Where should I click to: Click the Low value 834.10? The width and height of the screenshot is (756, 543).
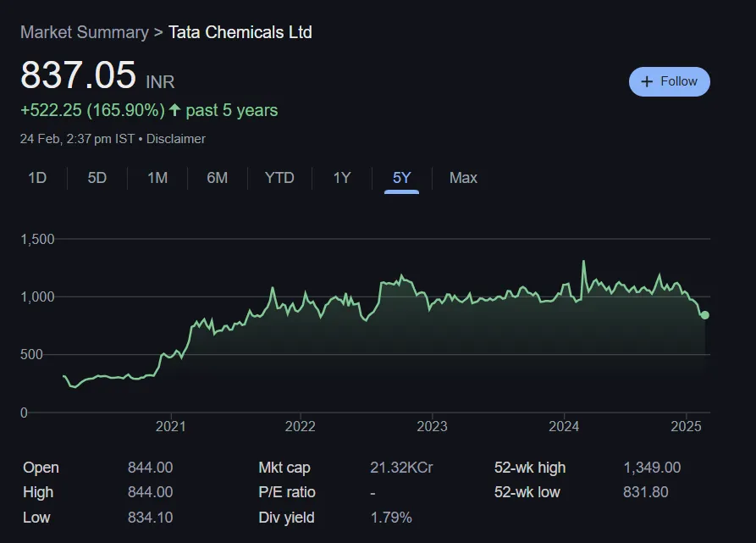tap(150, 518)
